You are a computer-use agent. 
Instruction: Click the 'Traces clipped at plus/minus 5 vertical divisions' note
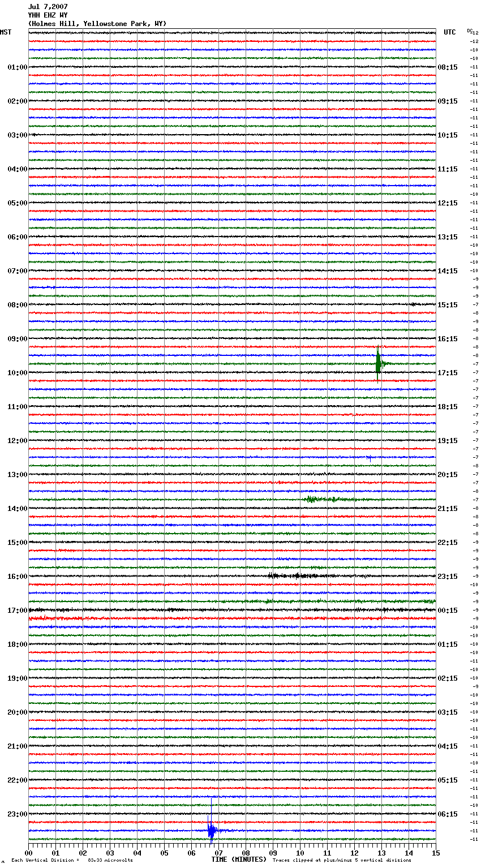(342, 860)
